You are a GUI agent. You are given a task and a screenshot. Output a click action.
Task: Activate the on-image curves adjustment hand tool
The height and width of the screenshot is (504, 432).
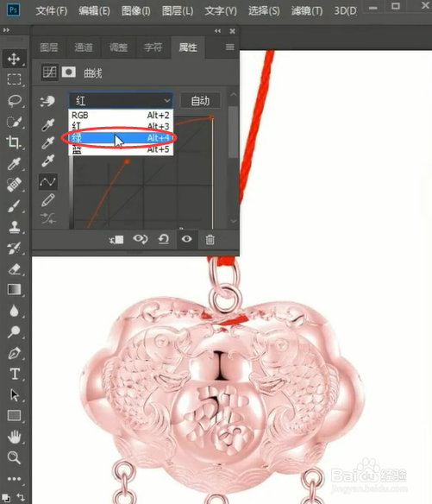(x=47, y=101)
